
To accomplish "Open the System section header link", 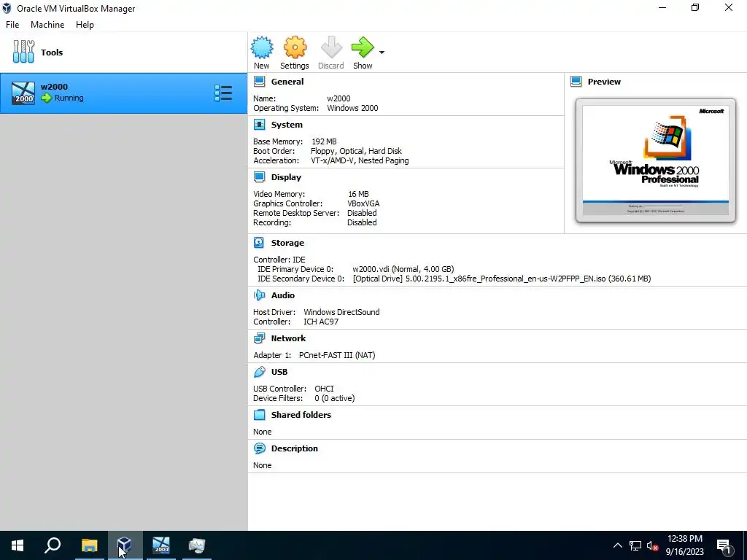I will pyautogui.click(x=287, y=125).
